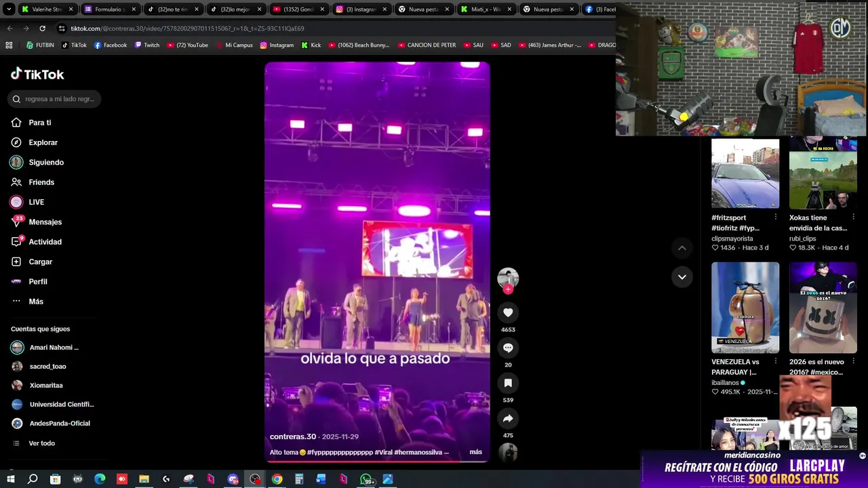Open Chrome tab search dropdown
Viewport: 868px width, 488px height.
point(9,9)
